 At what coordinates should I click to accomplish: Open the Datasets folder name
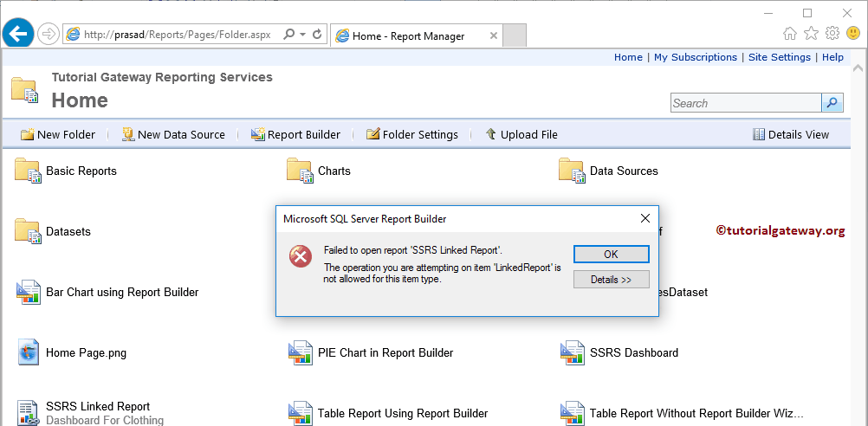[x=68, y=232]
